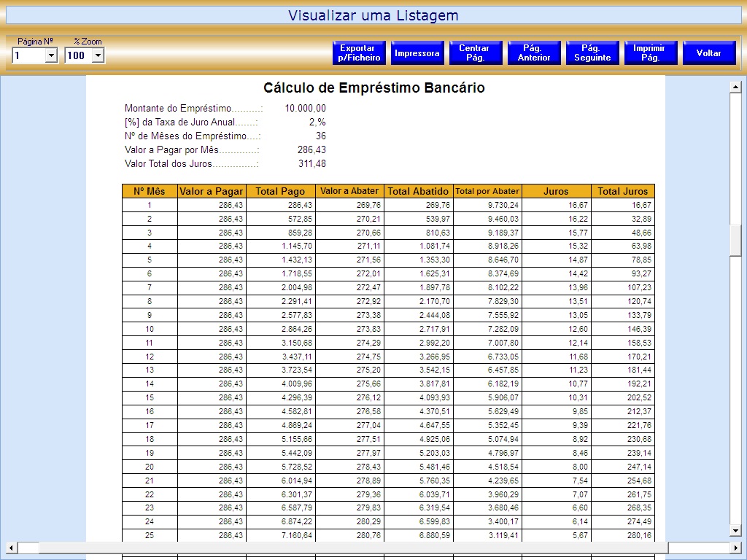The height and width of the screenshot is (560, 747).
Task: Click the Visualizar uma Listagem title bar
Action: (x=373, y=15)
